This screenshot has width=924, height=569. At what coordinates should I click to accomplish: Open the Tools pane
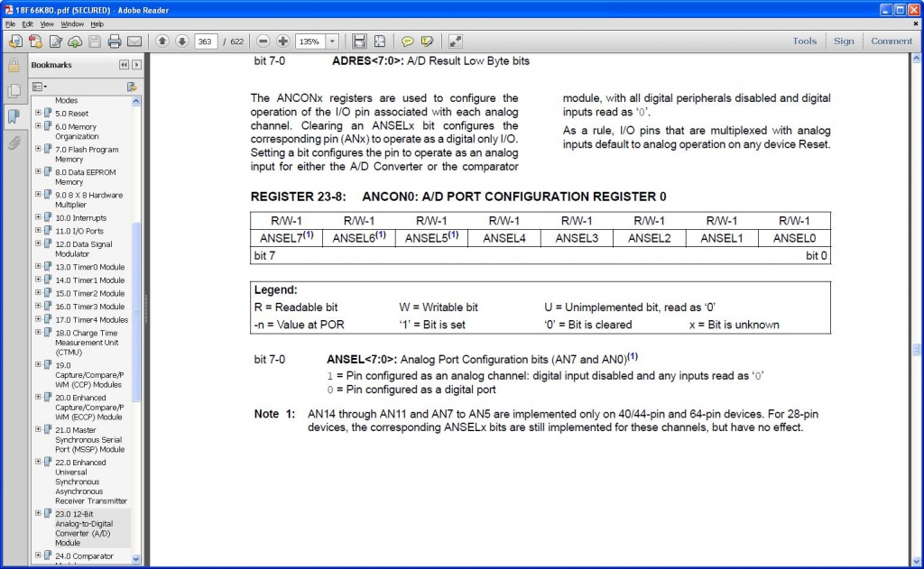point(804,41)
